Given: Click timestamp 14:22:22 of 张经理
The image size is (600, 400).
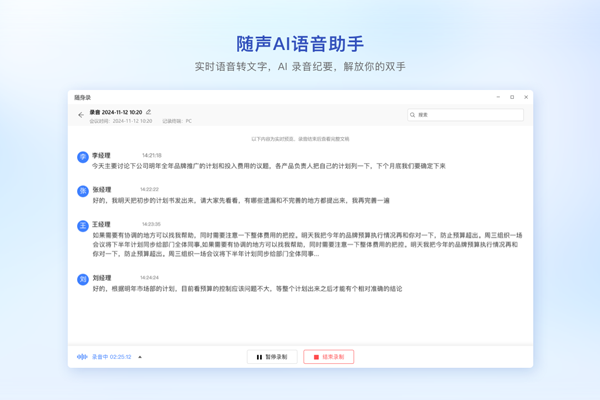Looking at the screenshot, I should point(149,189).
